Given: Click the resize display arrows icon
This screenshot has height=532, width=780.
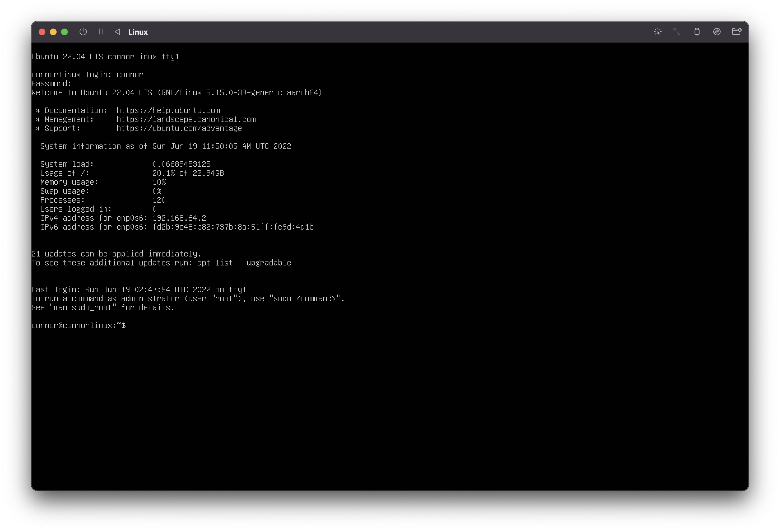Looking at the screenshot, I should 677,32.
